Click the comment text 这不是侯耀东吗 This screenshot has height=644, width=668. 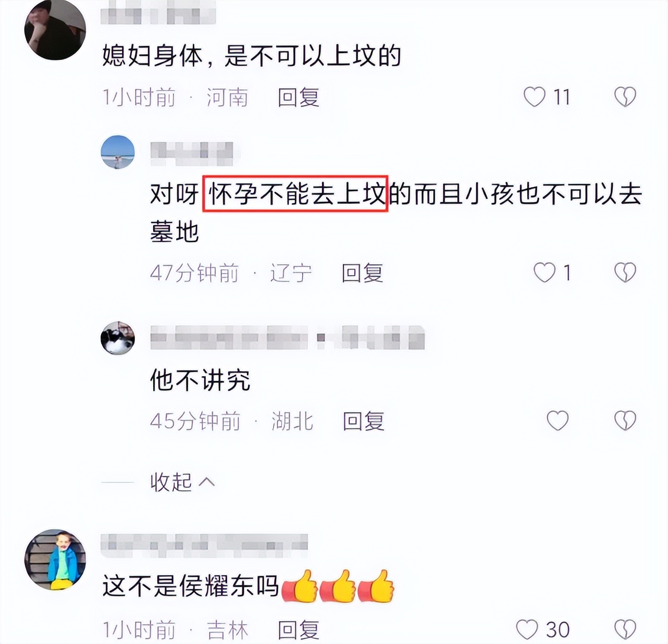click(x=191, y=587)
